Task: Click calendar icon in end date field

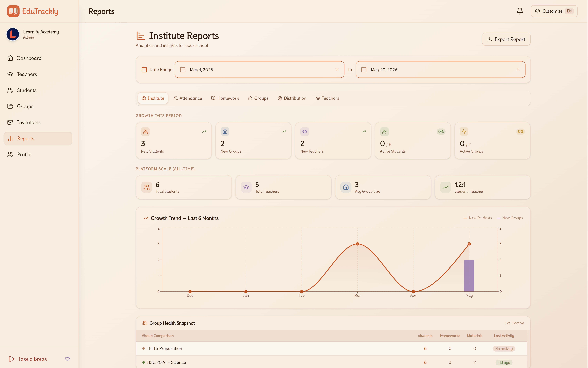Action: pyautogui.click(x=364, y=70)
